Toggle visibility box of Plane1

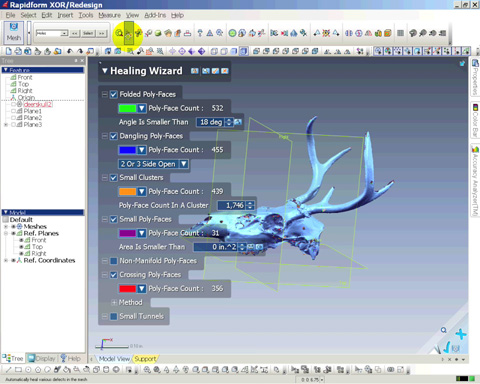(x=14, y=111)
